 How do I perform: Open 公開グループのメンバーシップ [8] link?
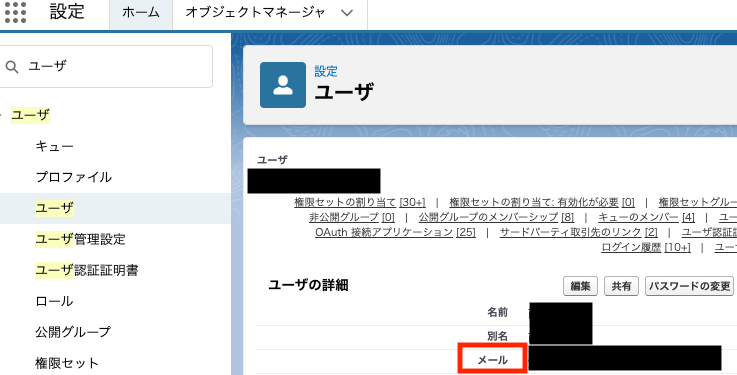click(496, 218)
